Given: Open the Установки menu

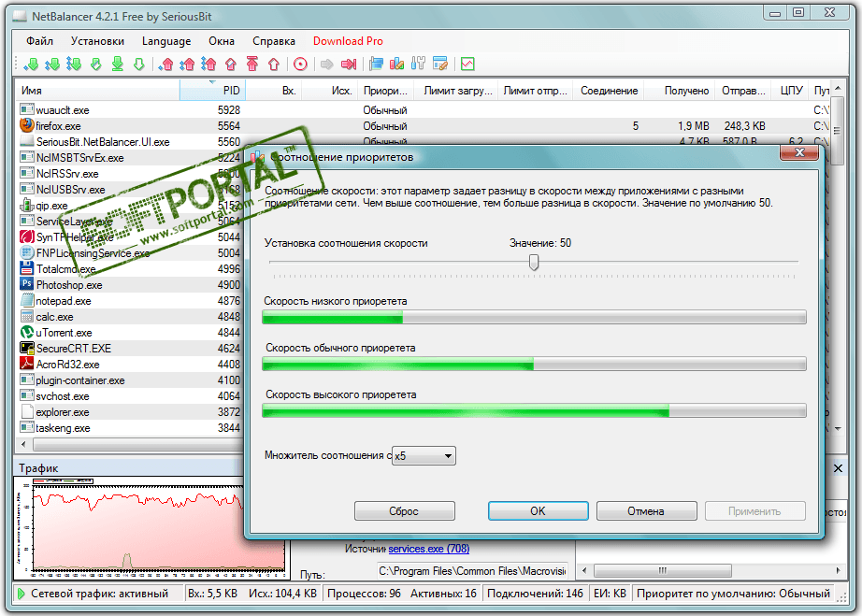Looking at the screenshot, I should (97, 41).
